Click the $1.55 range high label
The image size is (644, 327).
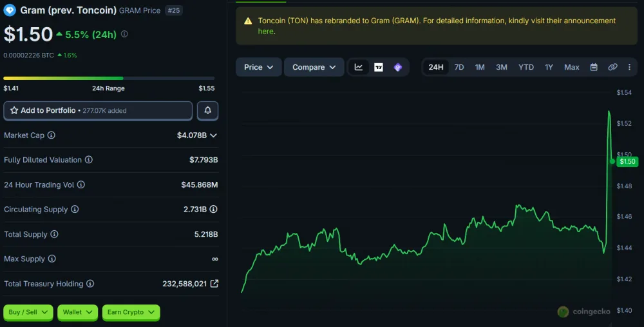[207, 88]
